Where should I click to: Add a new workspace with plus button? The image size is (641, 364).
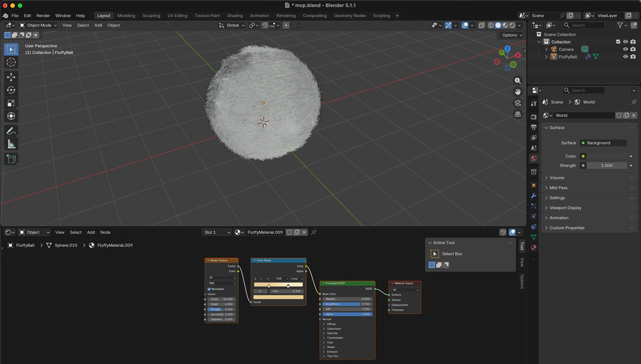(x=397, y=16)
